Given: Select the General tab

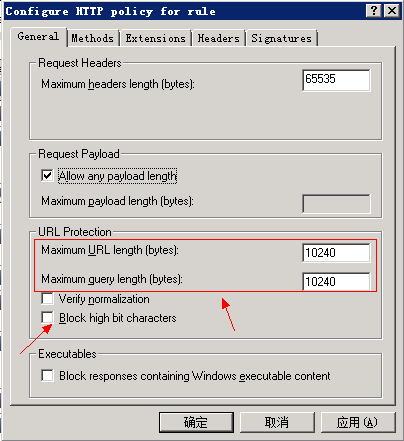Looking at the screenshot, I should (x=38, y=37).
